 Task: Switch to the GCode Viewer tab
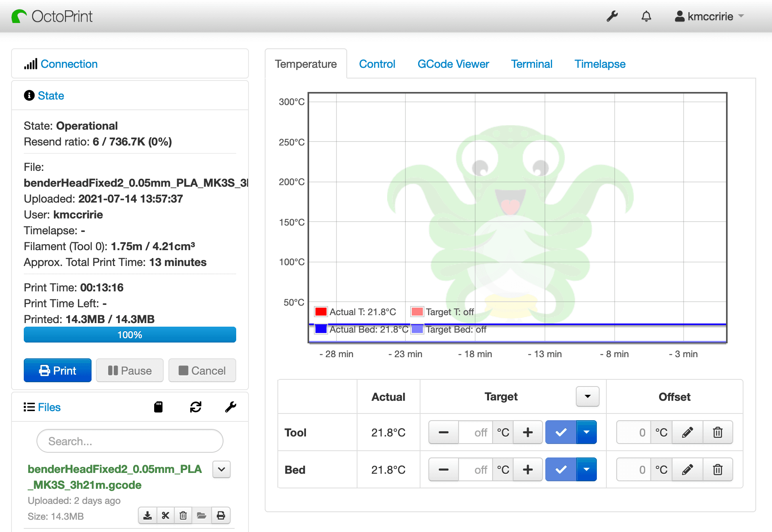pyautogui.click(x=453, y=64)
